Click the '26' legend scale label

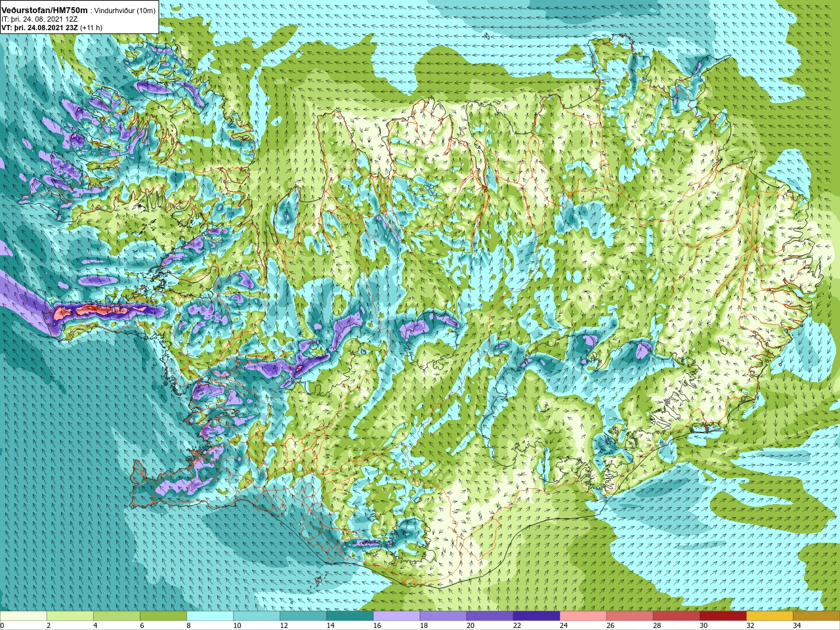[610, 625]
